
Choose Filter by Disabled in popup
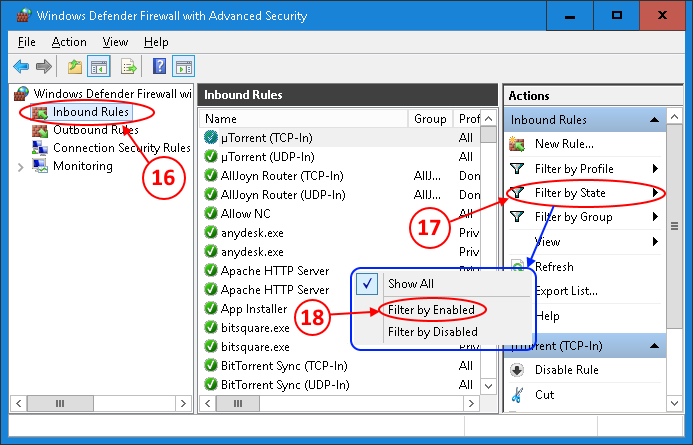[x=432, y=332]
